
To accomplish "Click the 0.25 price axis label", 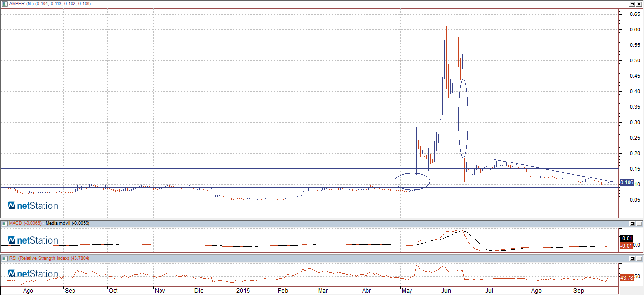I will [x=635, y=138].
